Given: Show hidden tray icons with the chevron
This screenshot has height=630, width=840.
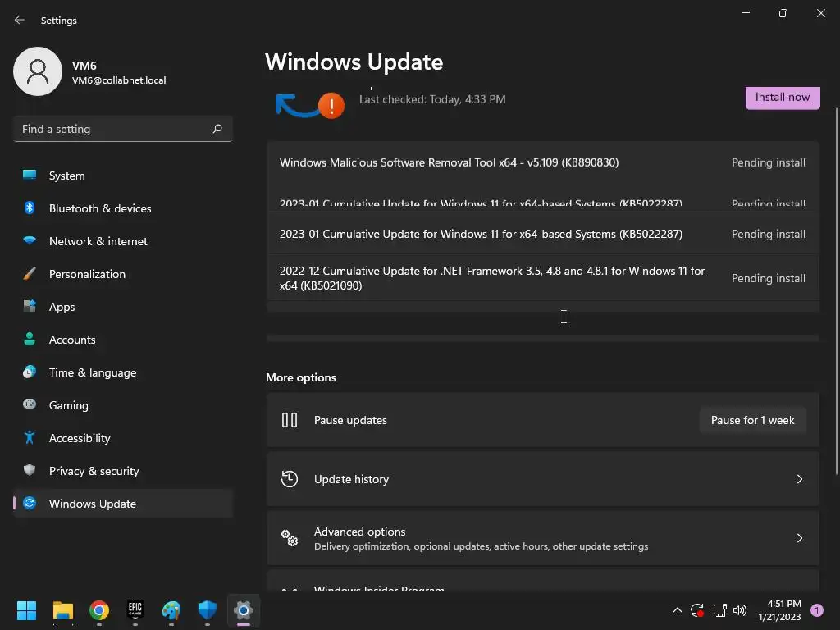Looking at the screenshot, I should click(x=677, y=610).
